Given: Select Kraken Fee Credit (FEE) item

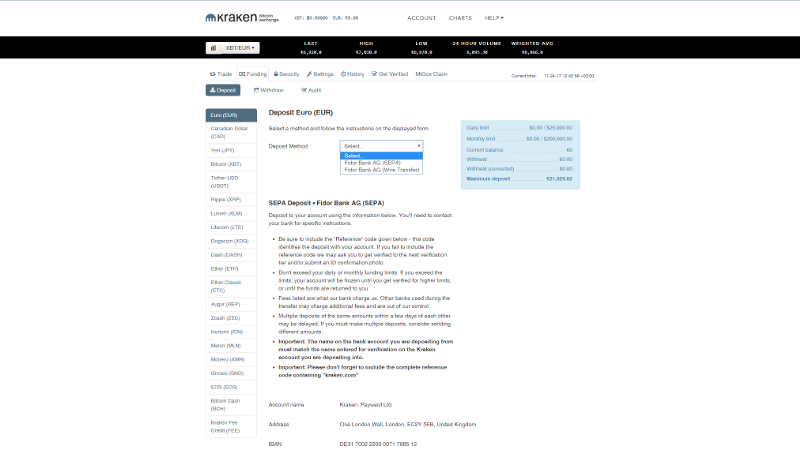Looking at the screenshot, I should click(231, 426).
